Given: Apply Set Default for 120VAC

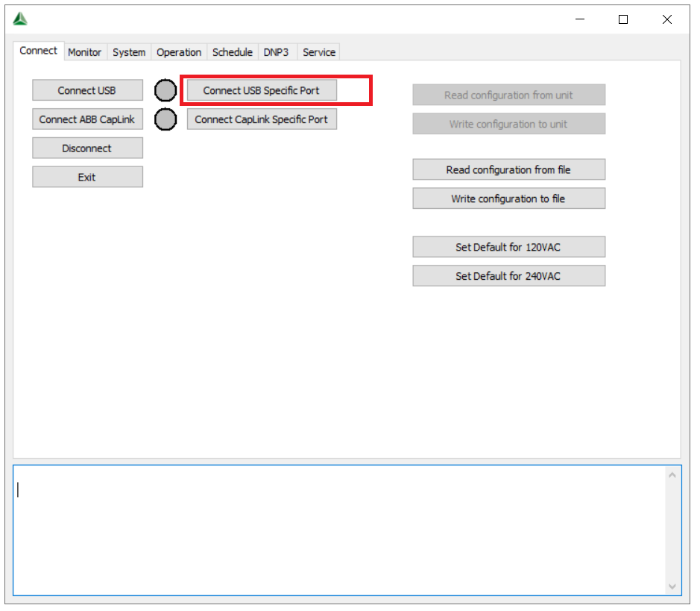Looking at the screenshot, I should (508, 247).
